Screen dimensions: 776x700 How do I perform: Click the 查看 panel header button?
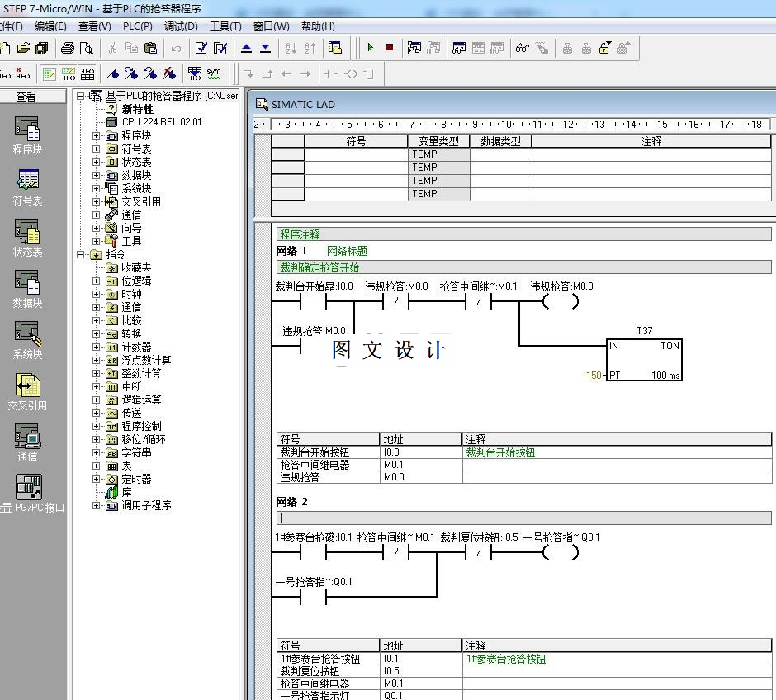click(32, 97)
